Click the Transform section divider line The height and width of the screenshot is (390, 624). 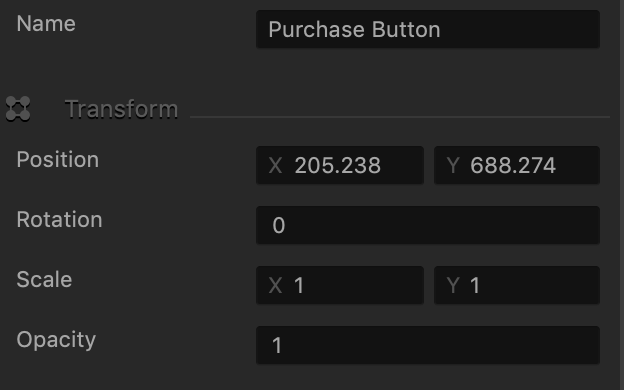[400, 117]
